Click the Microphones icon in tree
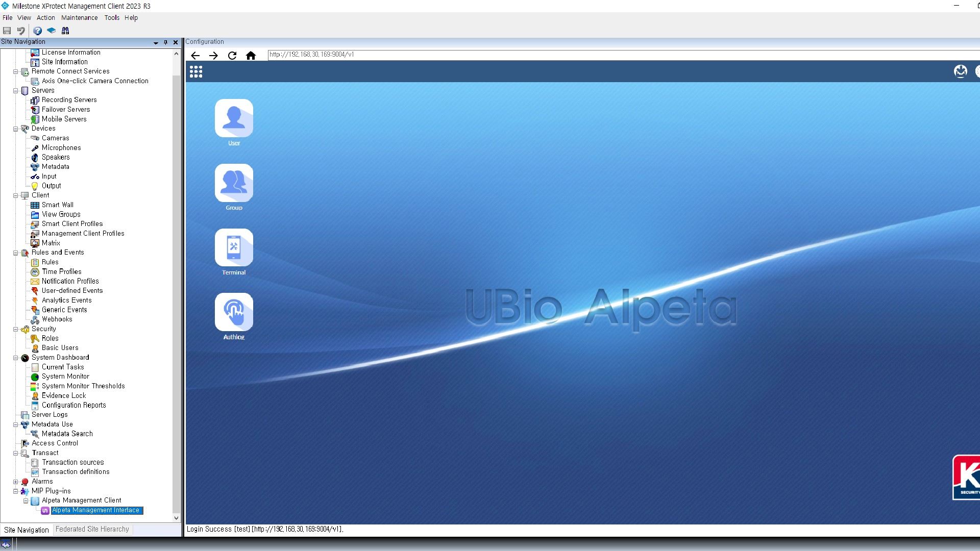 coord(35,148)
